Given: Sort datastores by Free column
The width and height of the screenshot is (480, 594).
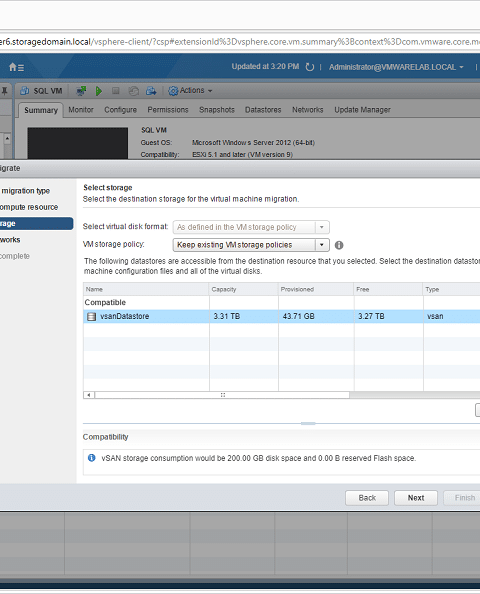Looking at the screenshot, I should [388, 289].
